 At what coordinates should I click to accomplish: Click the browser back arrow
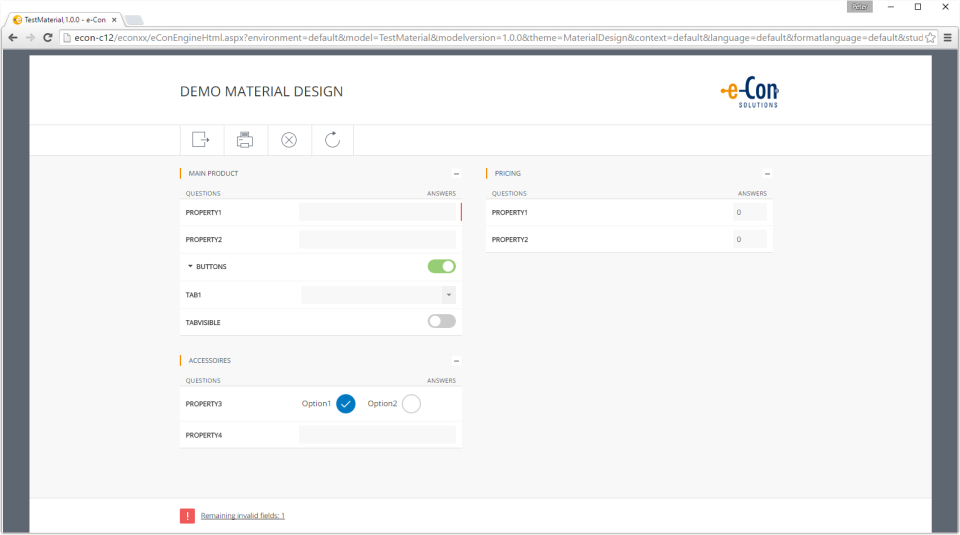(13, 37)
